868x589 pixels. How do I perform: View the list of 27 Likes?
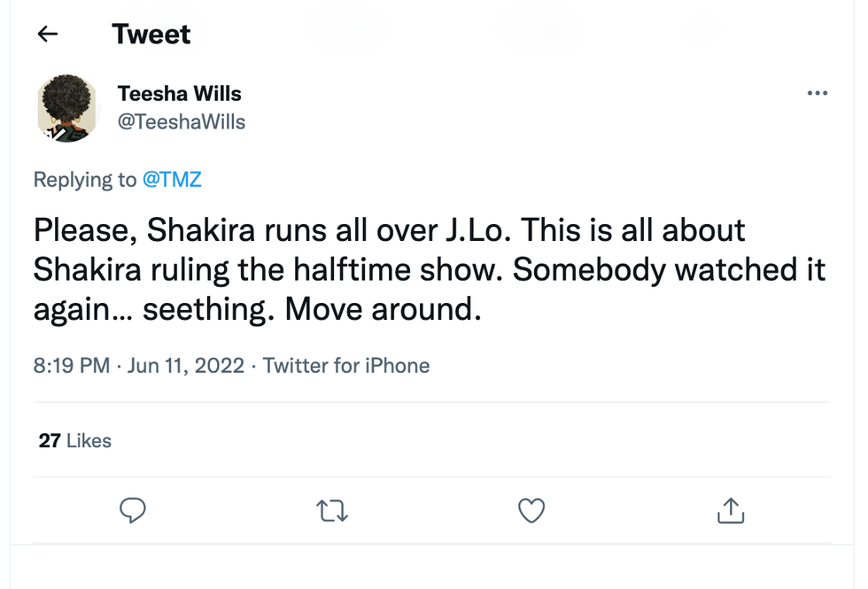(x=75, y=440)
